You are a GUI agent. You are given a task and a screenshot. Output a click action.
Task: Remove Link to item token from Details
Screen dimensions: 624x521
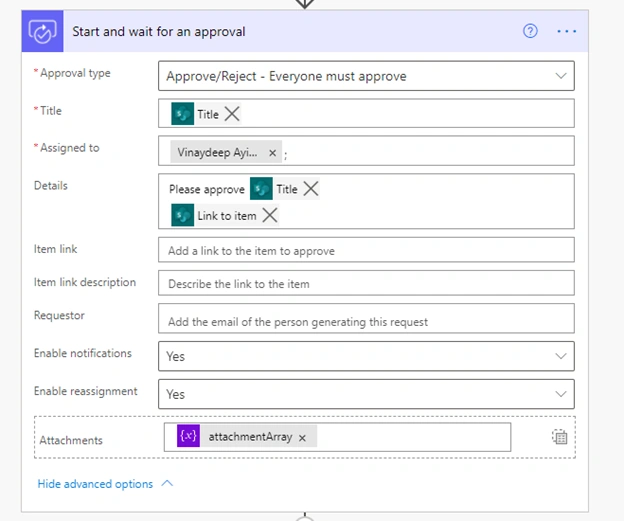[x=270, y=215]
